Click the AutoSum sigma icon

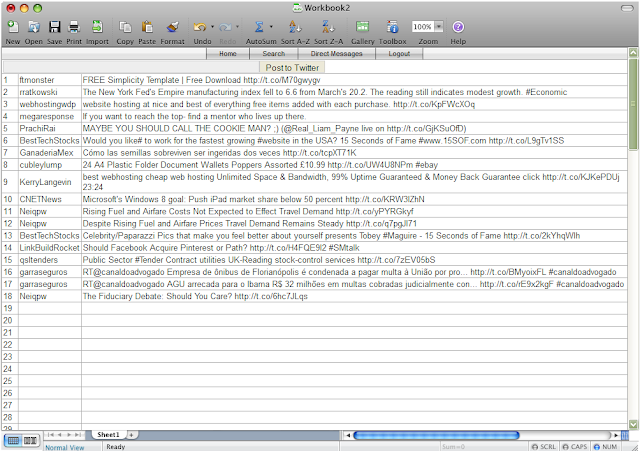coord(259,27)
